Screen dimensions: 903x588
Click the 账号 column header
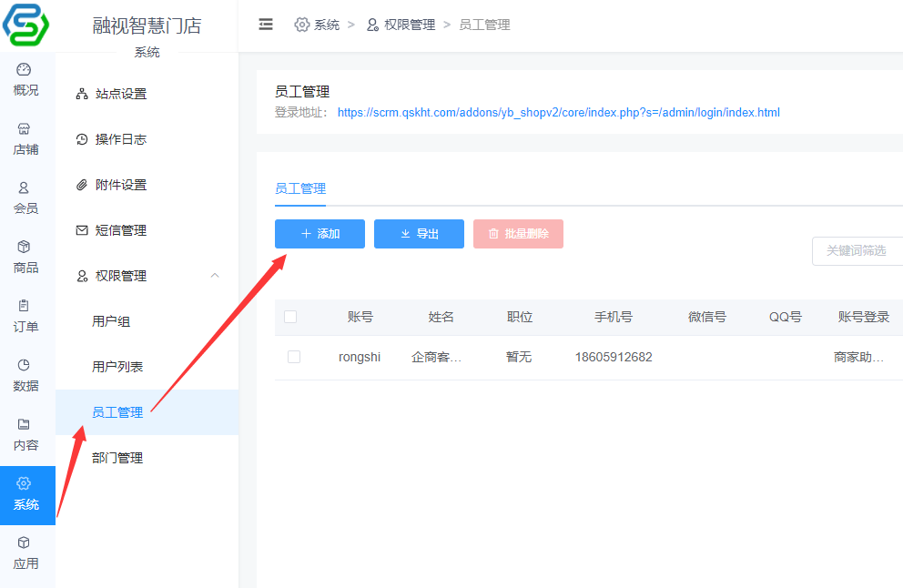(360, 317)
